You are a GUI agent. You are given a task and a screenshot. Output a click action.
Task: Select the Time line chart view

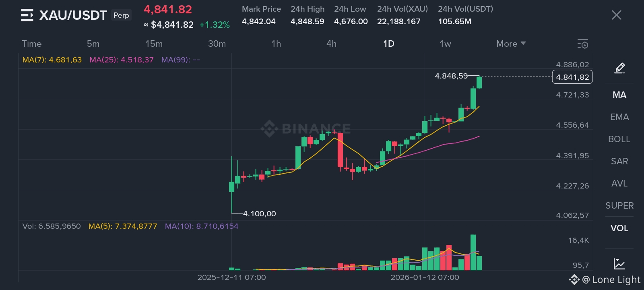32,43
